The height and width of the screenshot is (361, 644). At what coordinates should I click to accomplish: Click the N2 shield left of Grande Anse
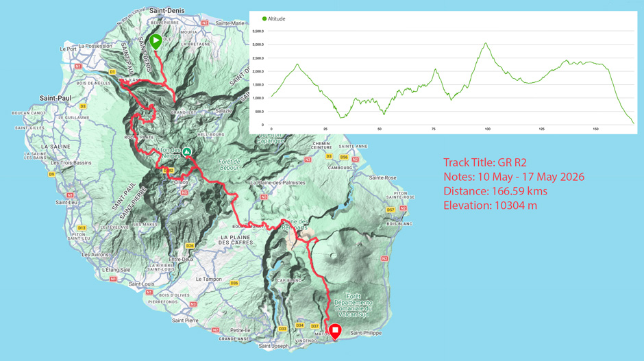pos(216,329)
